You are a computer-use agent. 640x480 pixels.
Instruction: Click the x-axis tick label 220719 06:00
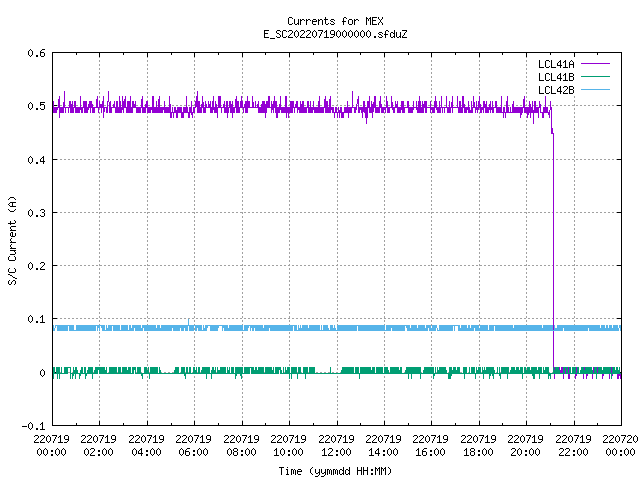[193, 446]
